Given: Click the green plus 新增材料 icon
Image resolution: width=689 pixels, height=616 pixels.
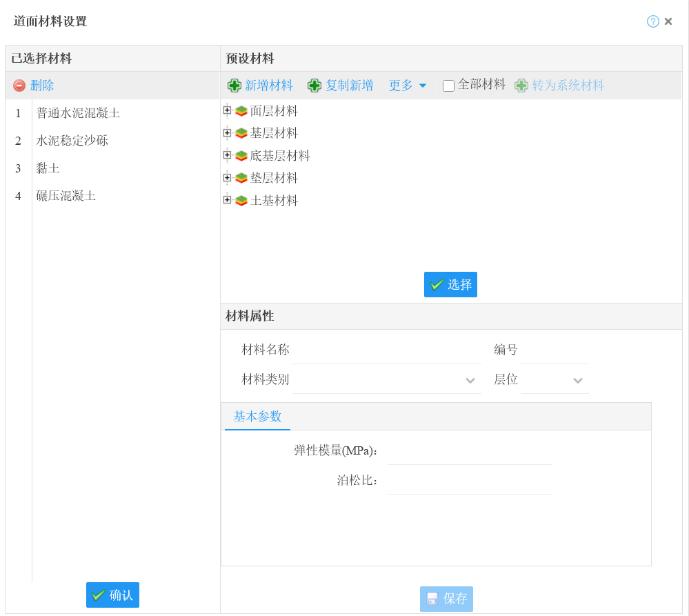Looking at the screenshot, I should [x=234, y=86].
